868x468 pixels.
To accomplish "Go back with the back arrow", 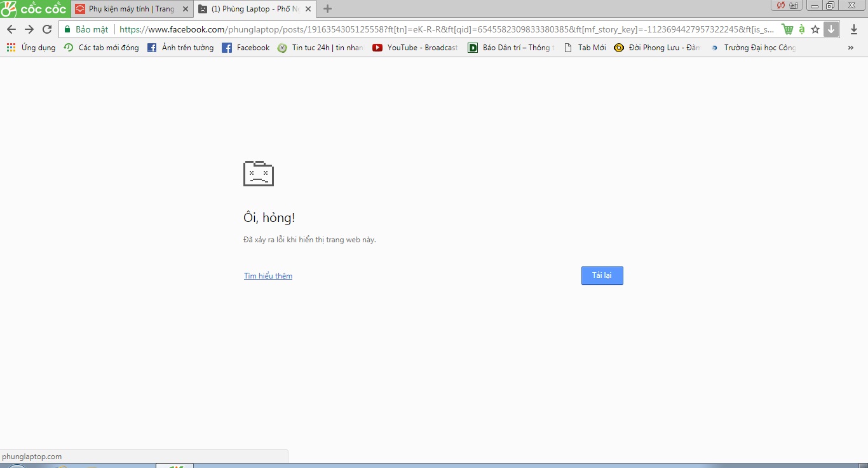I will [x=11, y=29].
